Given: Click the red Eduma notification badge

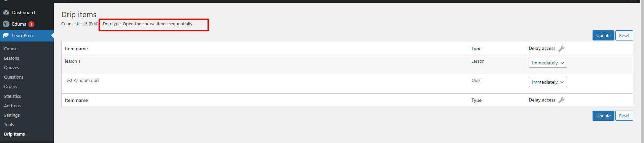Looking at the screenshot, I should click(31, 24).
